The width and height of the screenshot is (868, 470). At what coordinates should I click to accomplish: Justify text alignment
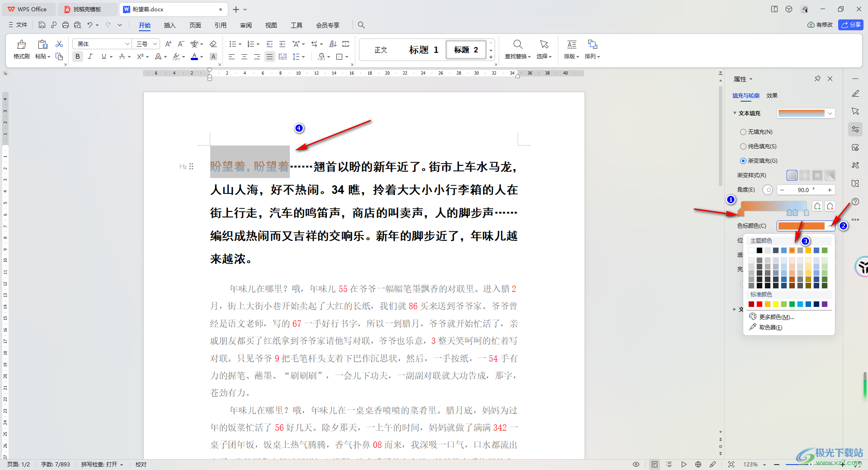click(x=269, y=56)
